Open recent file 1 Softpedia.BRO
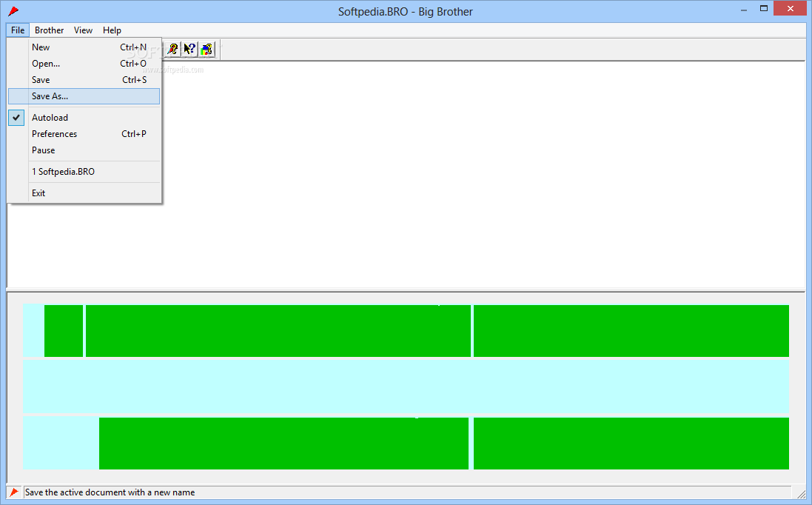The height and width of the screenshot is (505, 812). click(84, 172)
